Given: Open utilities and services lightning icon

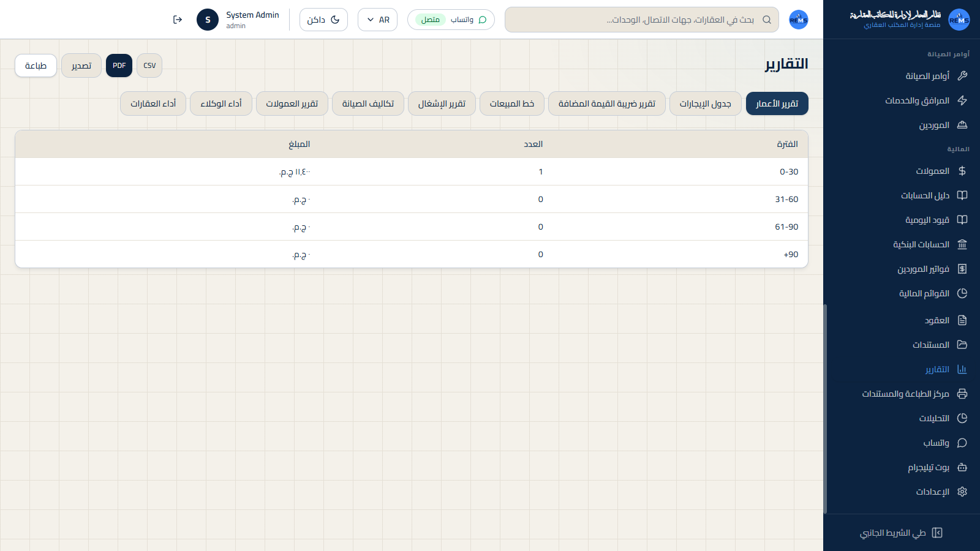Looking at the screenshot, I should pos(962,100).
